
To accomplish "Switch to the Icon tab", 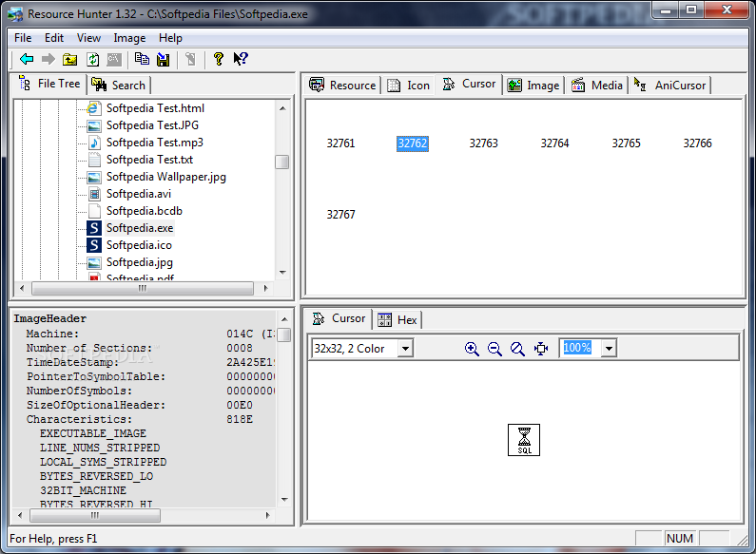I will 408,86.
